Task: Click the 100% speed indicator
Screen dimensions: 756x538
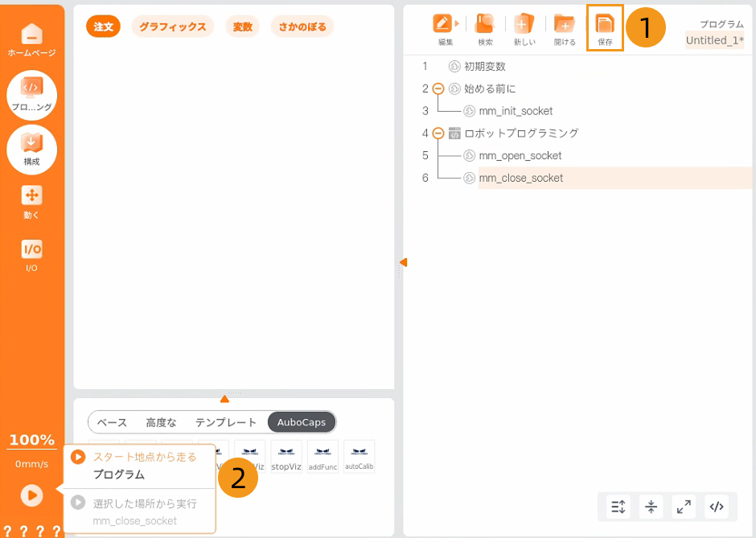Action: pos(32,440)
